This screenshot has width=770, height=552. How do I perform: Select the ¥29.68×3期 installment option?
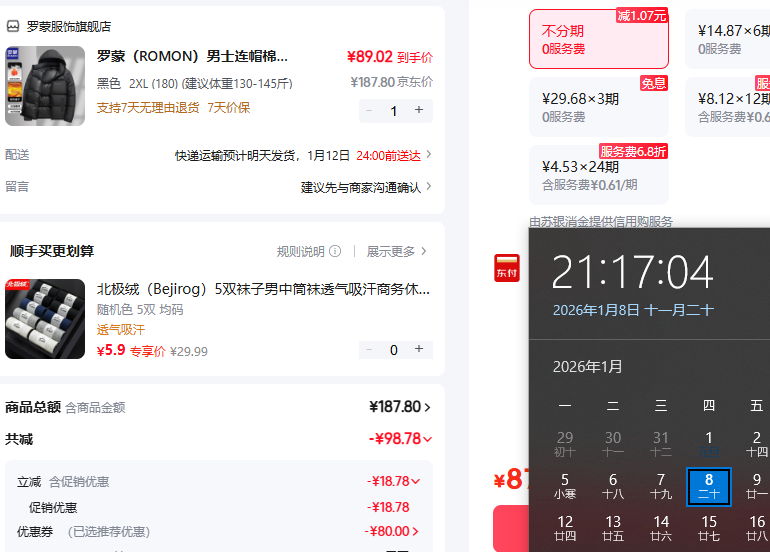[598, 107]
